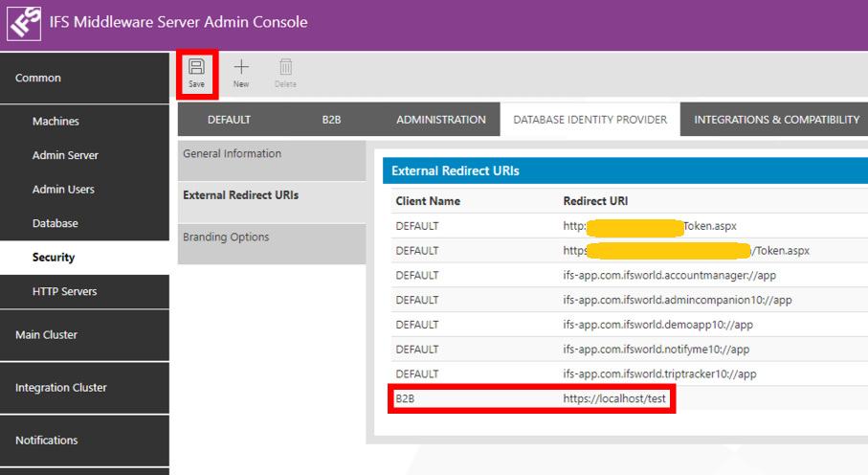Go to Admin Server page
Viewport: 868px width, 475px height.
(x=85, y=155)
